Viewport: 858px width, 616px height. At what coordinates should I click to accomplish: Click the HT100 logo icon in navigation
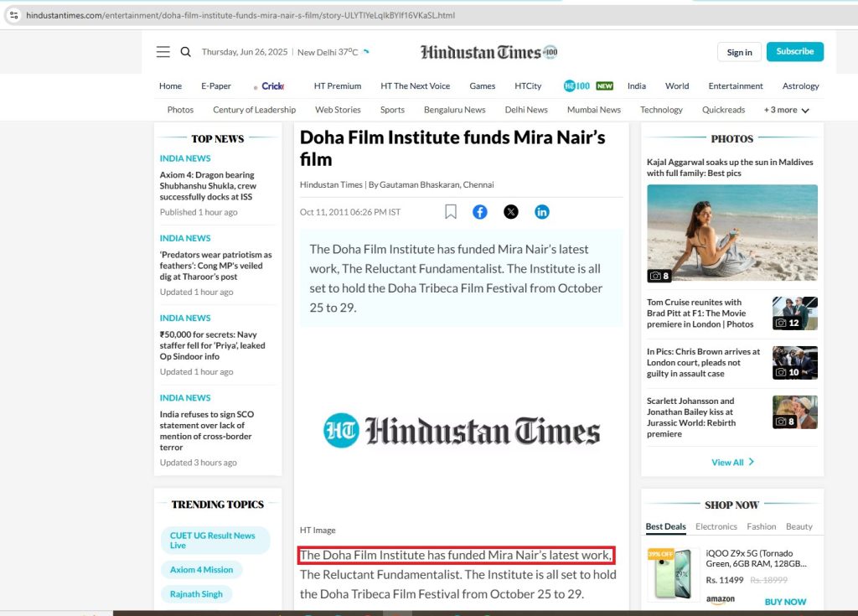577,85
